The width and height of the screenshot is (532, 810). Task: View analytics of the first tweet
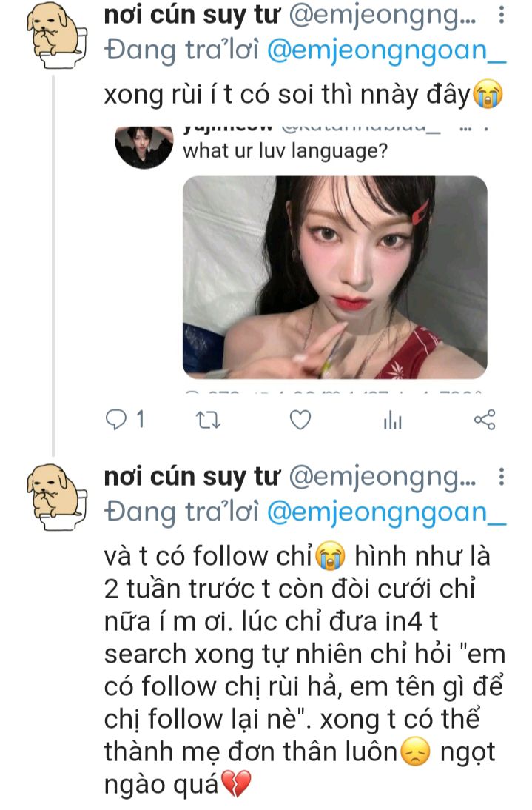coord(393,421)
